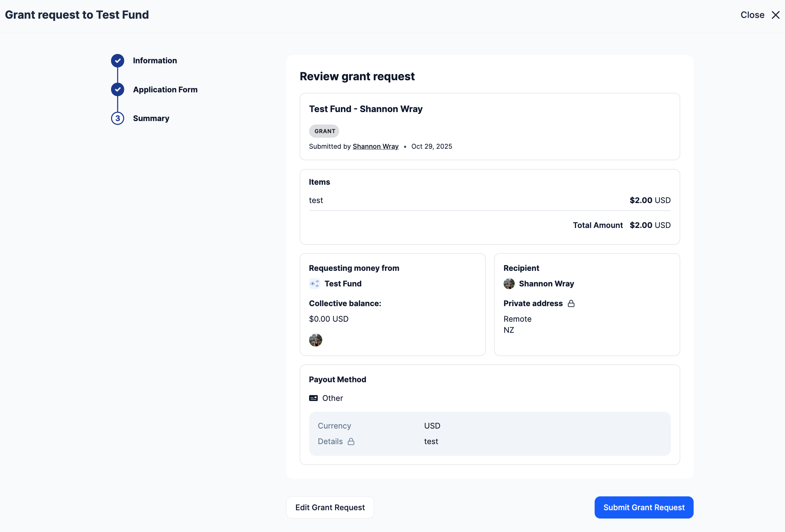Click the Shannon Wray recipient name

tap(546, 284)
